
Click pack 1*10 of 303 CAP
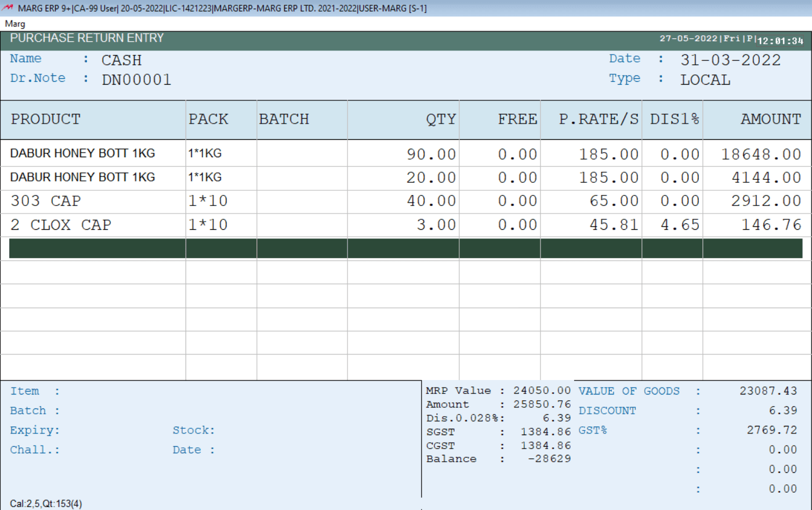coord(208,201)
